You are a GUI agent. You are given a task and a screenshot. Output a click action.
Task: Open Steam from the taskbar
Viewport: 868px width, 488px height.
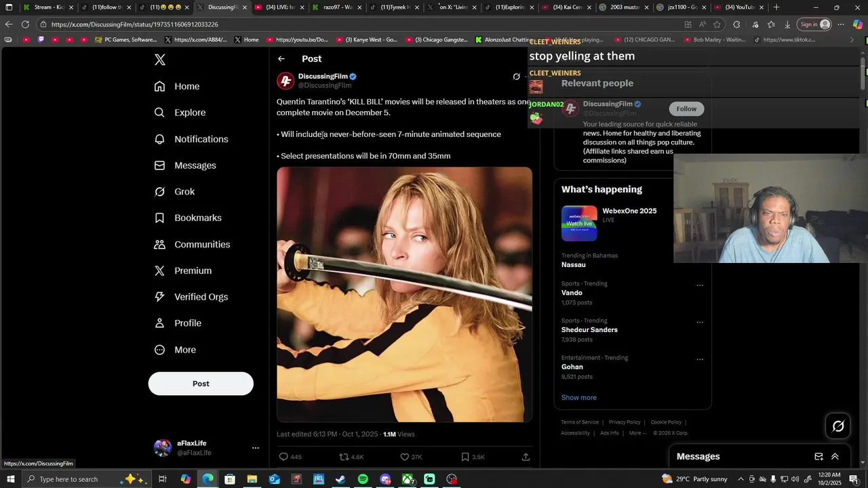tap(340, 479)
